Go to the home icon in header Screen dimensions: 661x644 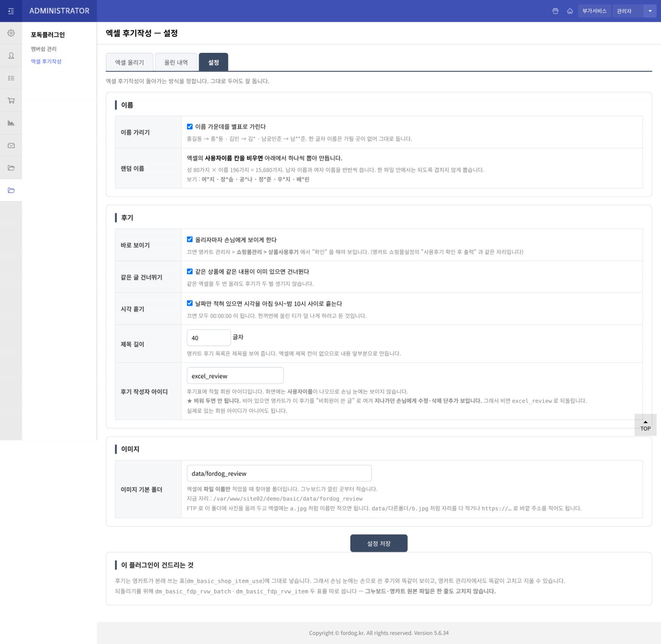tap(570, 11)
